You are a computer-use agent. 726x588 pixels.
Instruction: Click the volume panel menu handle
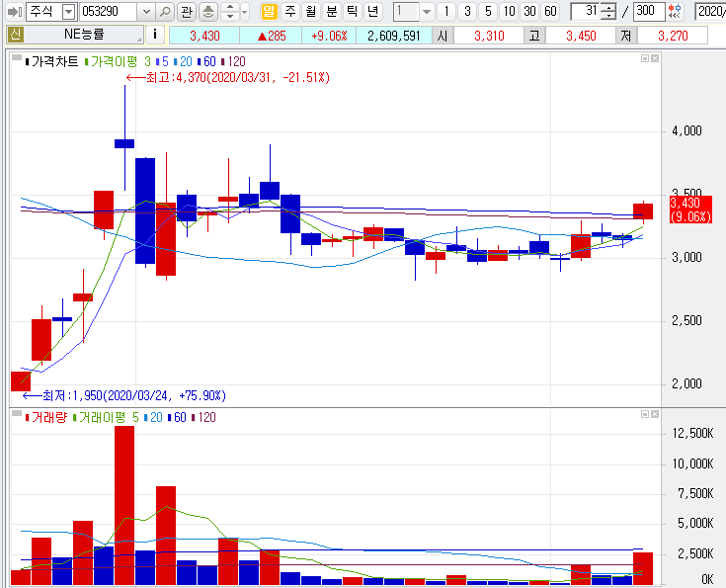(x=17, y=414)
